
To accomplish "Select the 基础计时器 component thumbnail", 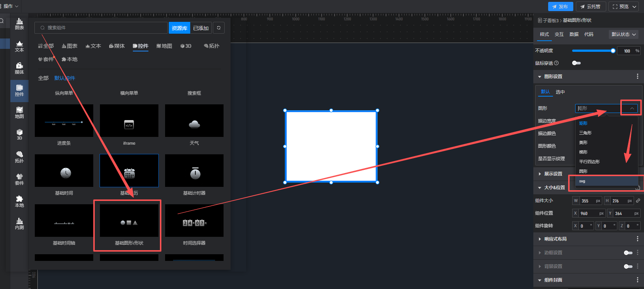I will 194,171.
